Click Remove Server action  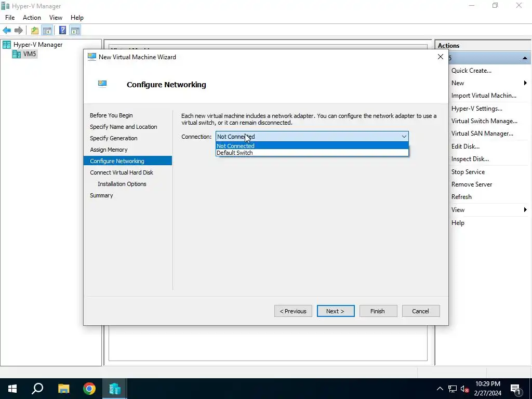click(x=472, y=184)
